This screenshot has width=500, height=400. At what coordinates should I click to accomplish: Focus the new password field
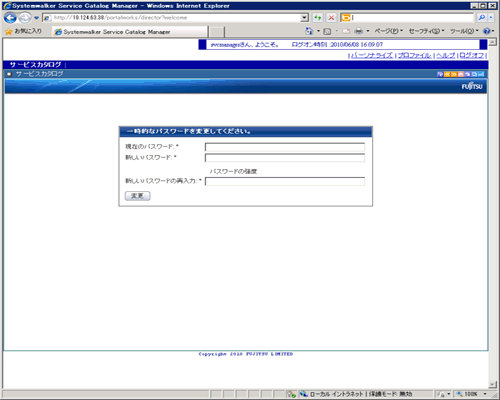[x=285, y=158]
